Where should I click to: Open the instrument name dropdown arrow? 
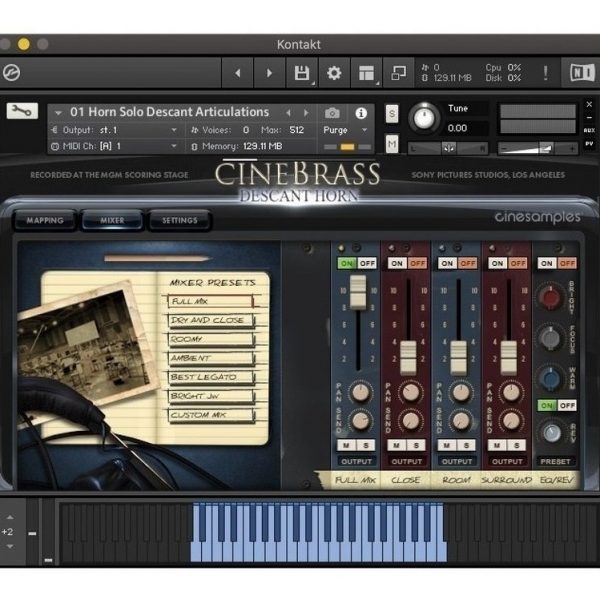pyautogui.click(x=59, y=113)
